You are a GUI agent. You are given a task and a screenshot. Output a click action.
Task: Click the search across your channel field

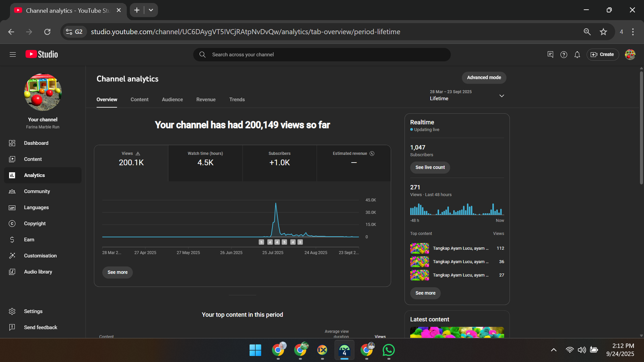[322, 55]
